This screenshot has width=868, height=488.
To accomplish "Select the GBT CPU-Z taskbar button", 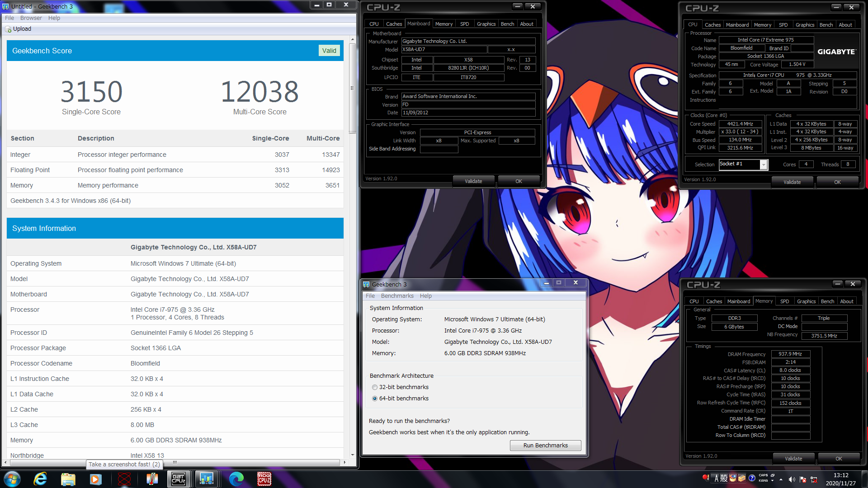I will 179,479.
